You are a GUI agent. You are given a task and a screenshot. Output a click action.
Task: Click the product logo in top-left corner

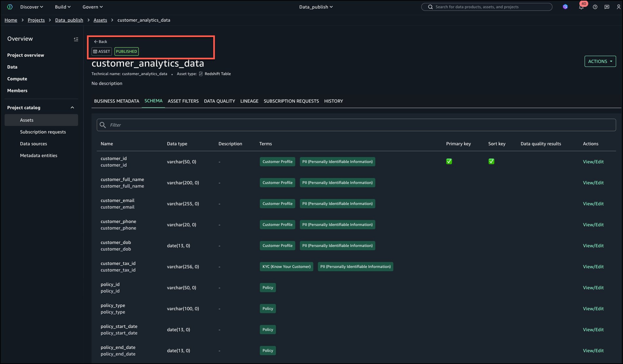coord(10,7)
